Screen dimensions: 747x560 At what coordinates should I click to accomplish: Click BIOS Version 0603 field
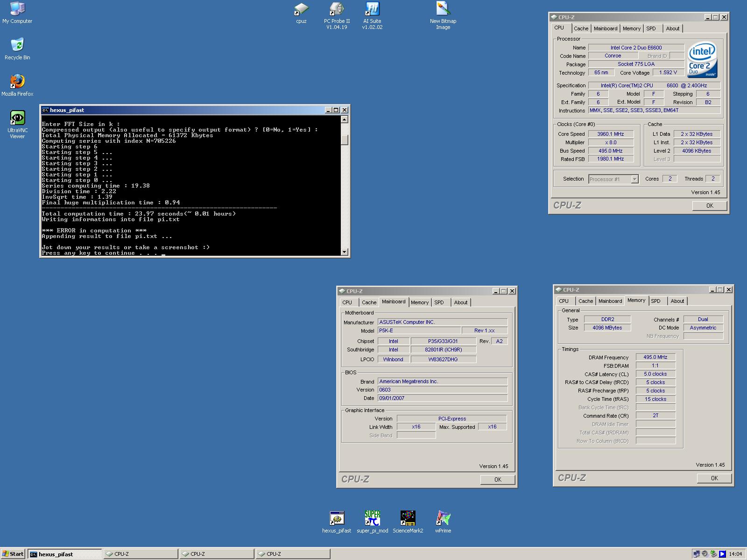pos(442,390)
